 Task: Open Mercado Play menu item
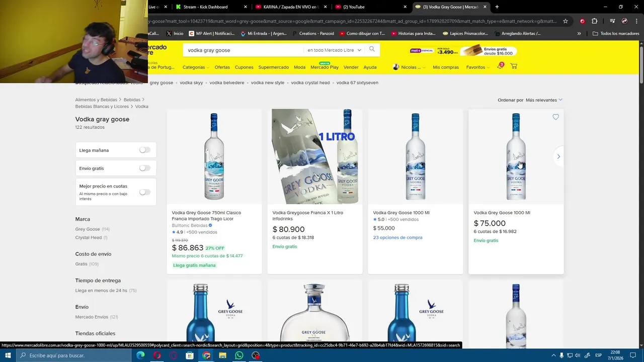pos(325,66)
